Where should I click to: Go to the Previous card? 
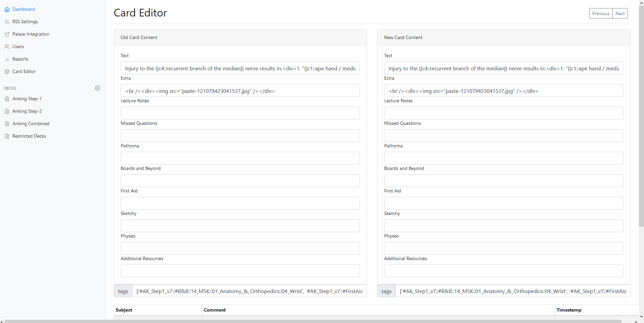(601, 13)
